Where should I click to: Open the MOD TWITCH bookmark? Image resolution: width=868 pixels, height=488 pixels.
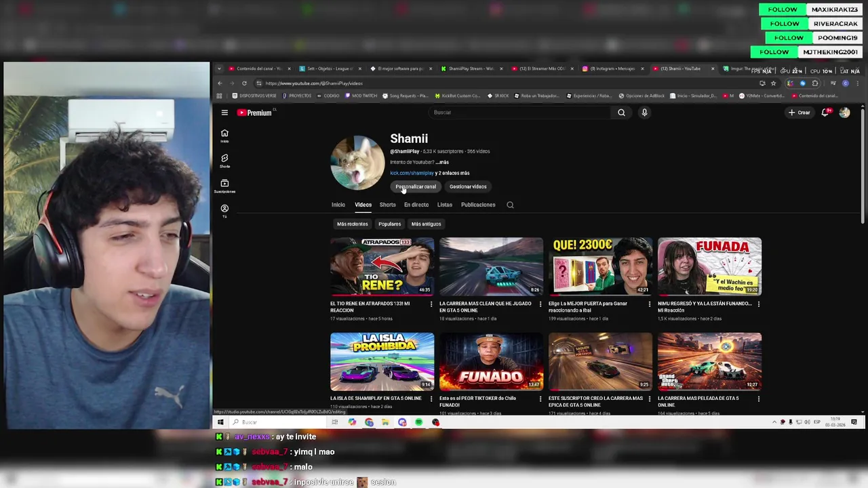pyautogui.click(x=361, y=96)
